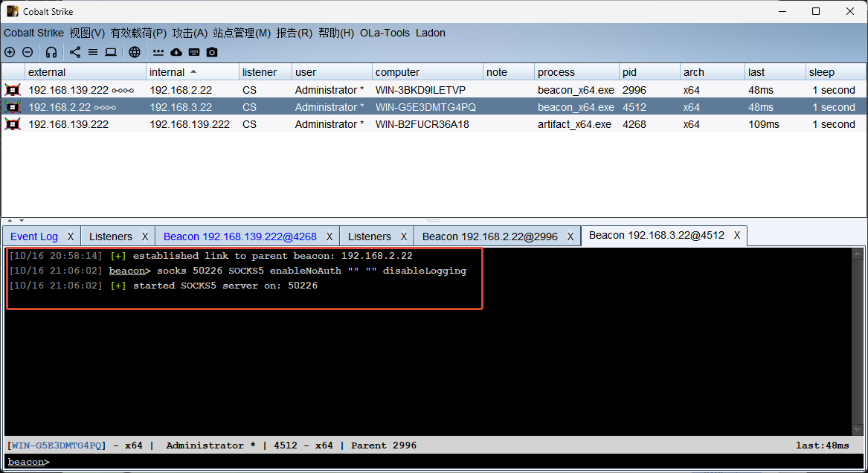The image size is (868, 473).
Task: Click the WIN-G5E3DMTG4PQ link in status bar
Action: [x=57, y=445]
